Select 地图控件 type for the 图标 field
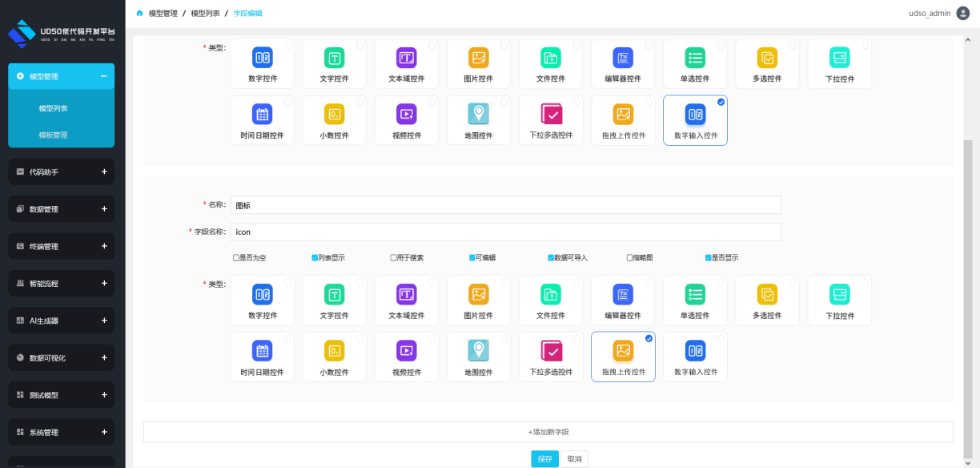980x468 pixels. 478,357
